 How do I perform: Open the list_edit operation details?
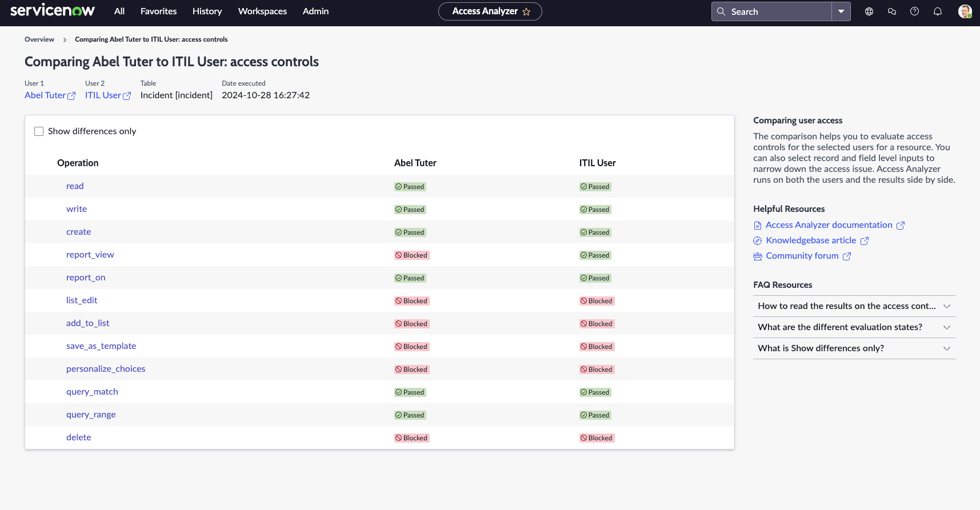pyautogui.click(x=82, y=300)
